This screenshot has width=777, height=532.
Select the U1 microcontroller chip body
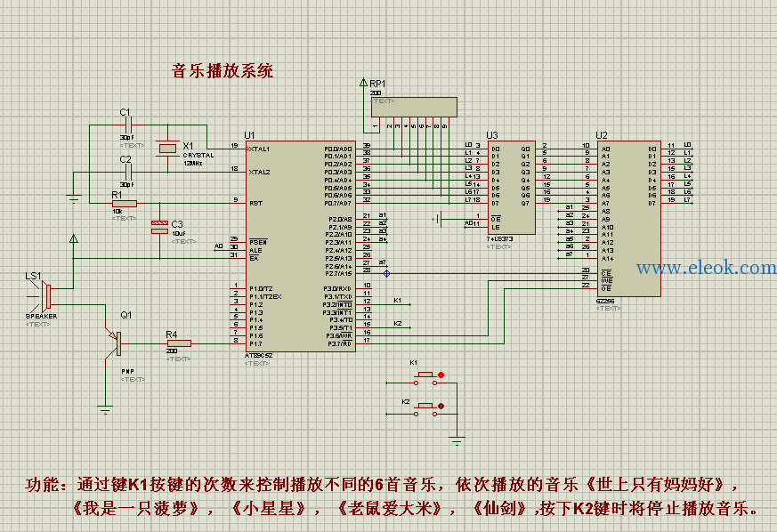tap(301, 246)
